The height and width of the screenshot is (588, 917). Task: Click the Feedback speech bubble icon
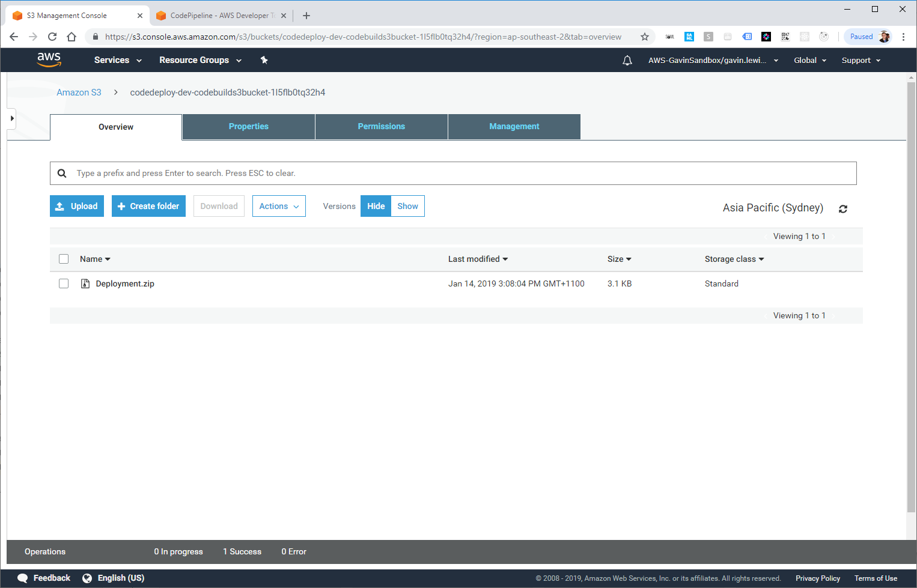[x=23, y=578]
